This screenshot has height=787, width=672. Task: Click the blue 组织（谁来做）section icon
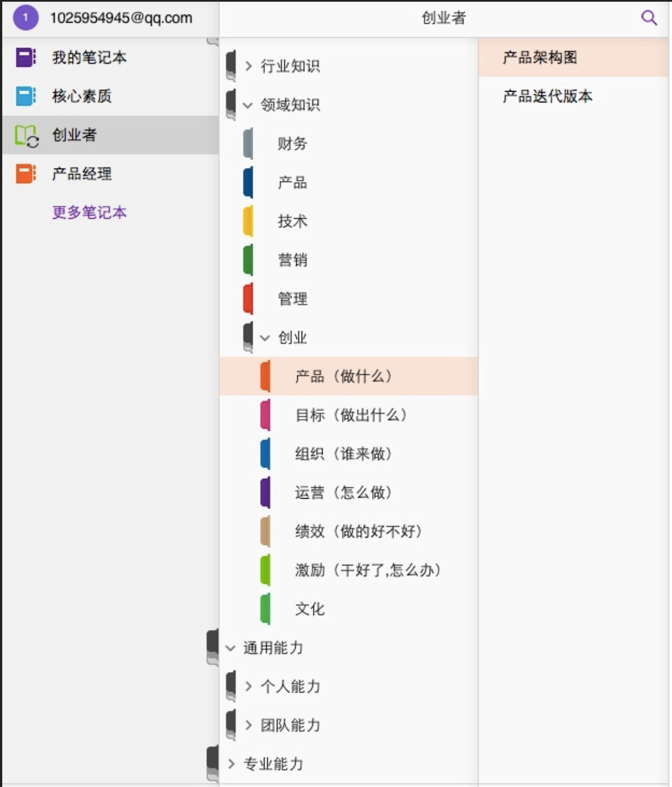point(265,453)
